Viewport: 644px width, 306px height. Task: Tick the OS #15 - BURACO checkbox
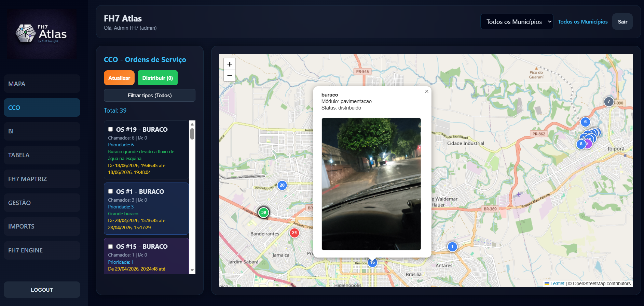(x=110, y=246)
